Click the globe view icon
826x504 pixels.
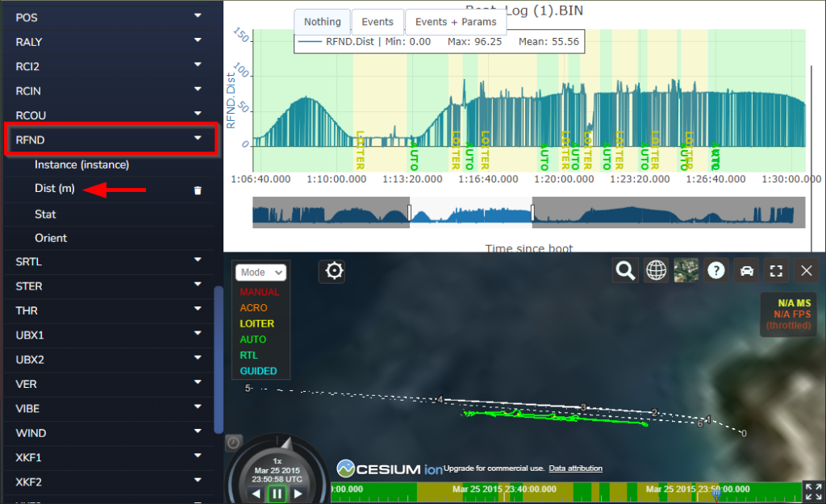[x=656, y=270]
